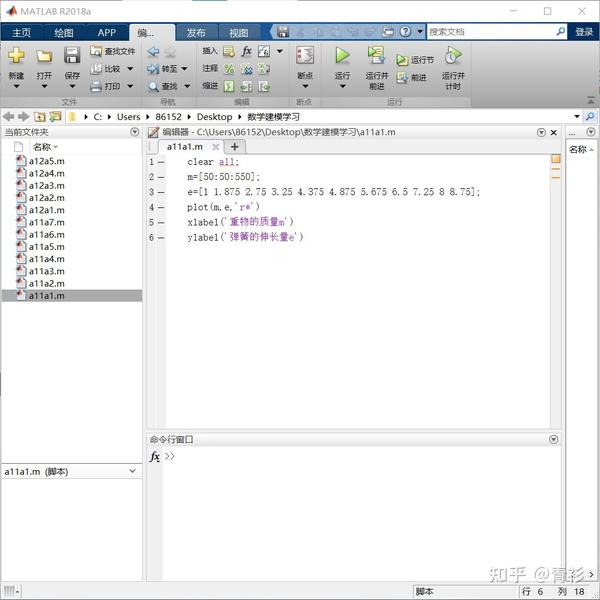Viewport: 600px width, 600px height.
Task: Click the browse for folder icon
Action: (x=55, y=116)
